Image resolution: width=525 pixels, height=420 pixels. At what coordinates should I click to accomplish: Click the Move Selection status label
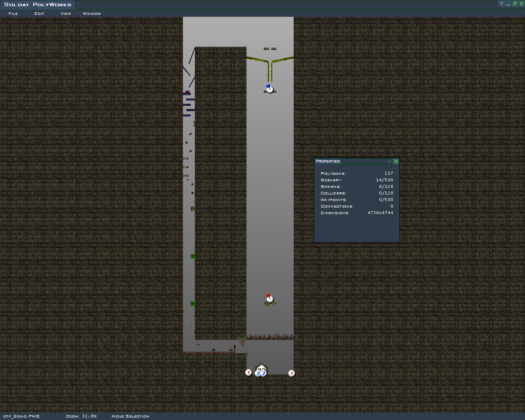[130, 416]
